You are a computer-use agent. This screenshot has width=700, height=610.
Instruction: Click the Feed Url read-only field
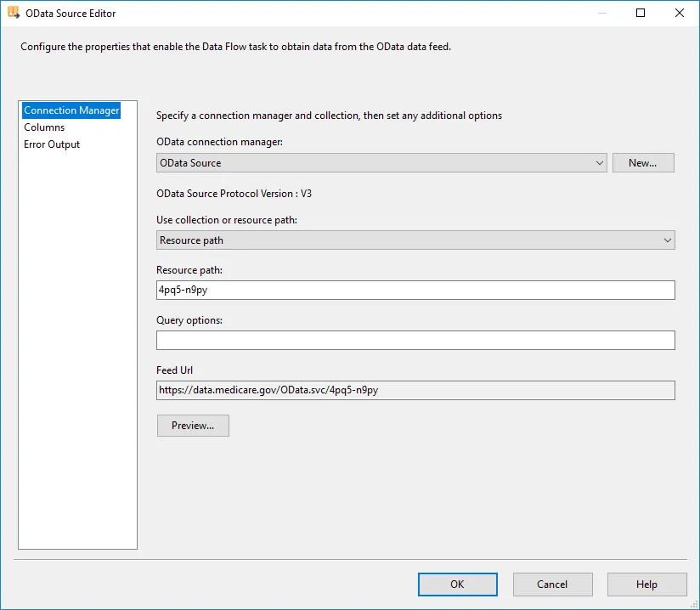pos(415,390)
